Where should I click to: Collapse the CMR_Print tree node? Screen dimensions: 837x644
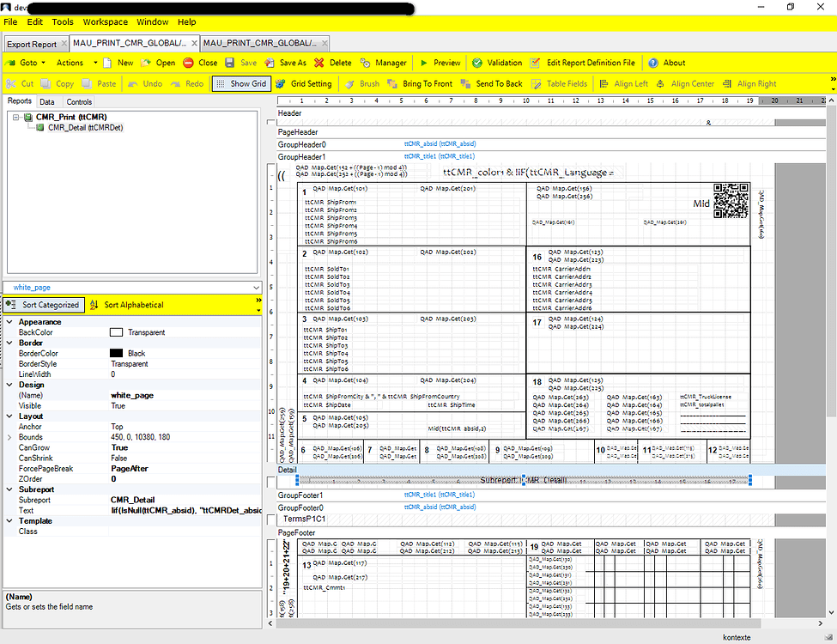16,117
